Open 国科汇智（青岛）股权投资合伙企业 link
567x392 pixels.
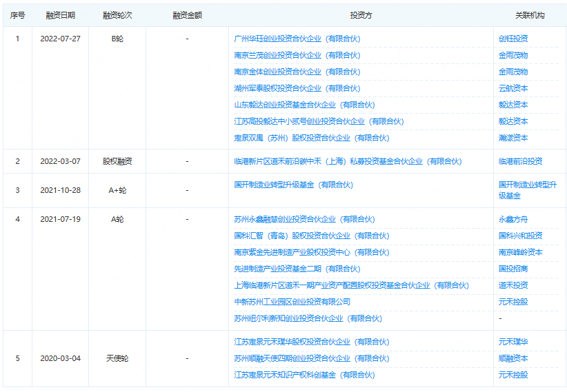click(x=311, y=236)
